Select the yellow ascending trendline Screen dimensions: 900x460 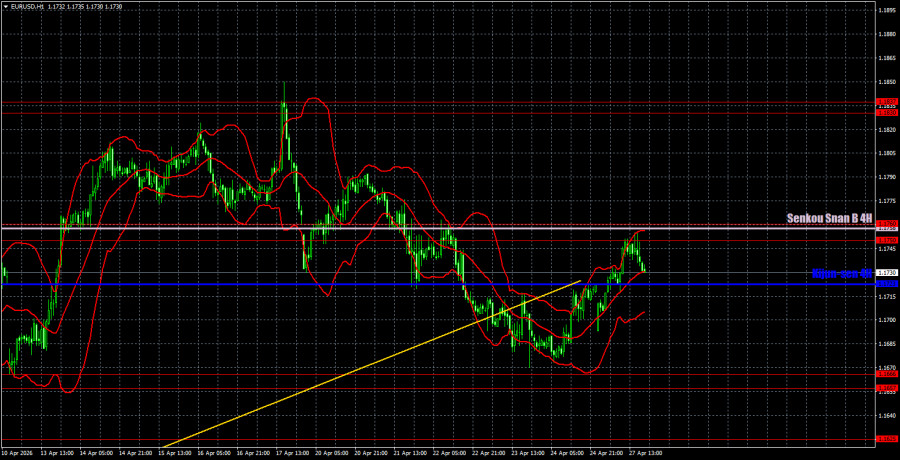[x=372, y=363]
